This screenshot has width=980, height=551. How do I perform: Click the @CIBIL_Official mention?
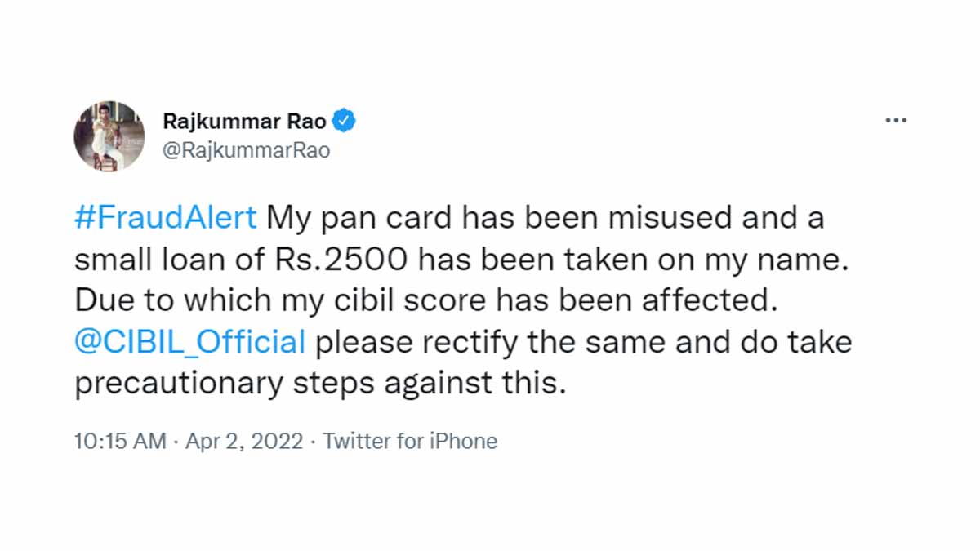point(189,341)
